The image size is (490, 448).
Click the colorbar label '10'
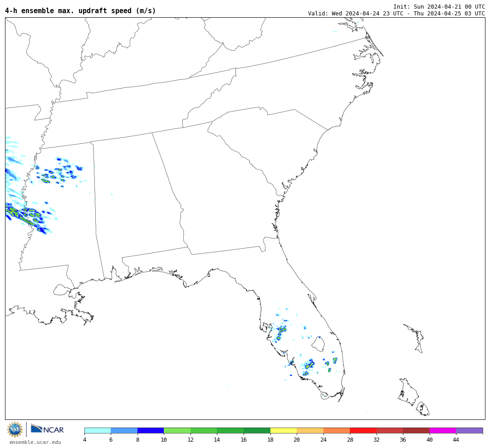tap(164, 439)
